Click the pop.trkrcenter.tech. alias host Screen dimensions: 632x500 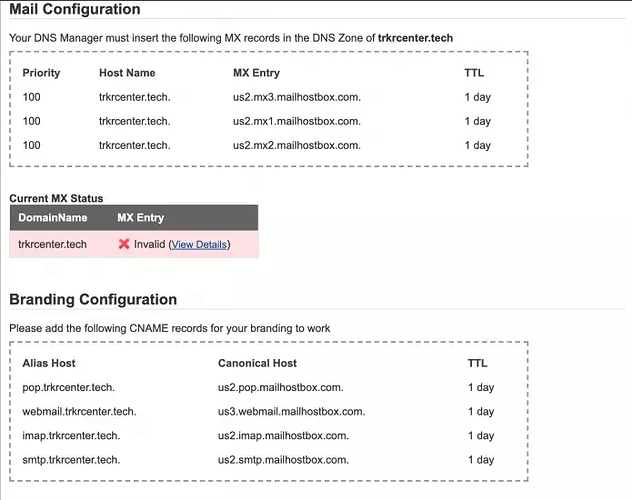click(71, 387)
